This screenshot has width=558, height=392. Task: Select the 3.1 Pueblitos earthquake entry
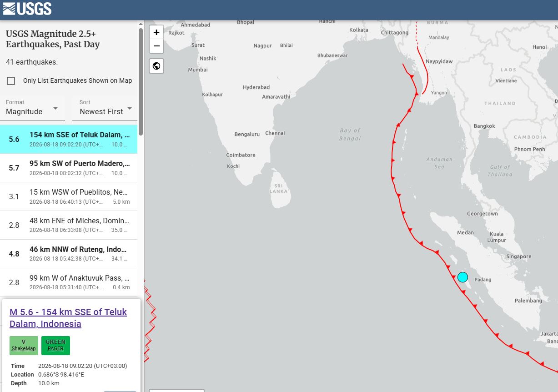point(69,196)
